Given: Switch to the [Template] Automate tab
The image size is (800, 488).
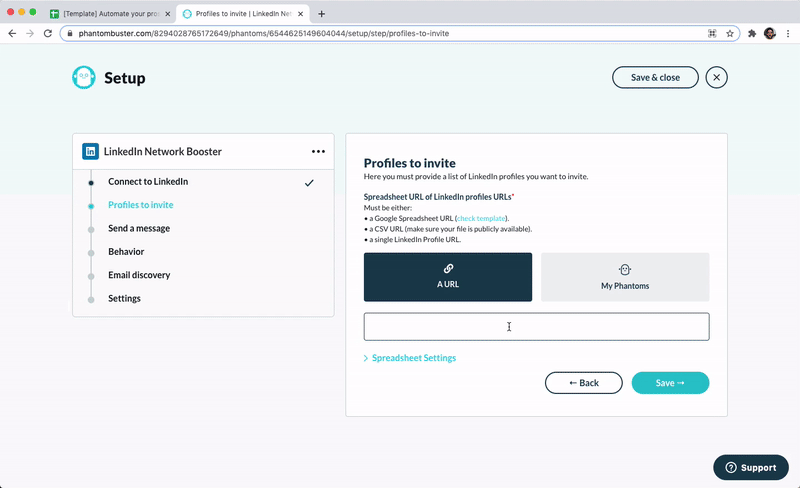Looking at the screenshot, I should point(111,14).
